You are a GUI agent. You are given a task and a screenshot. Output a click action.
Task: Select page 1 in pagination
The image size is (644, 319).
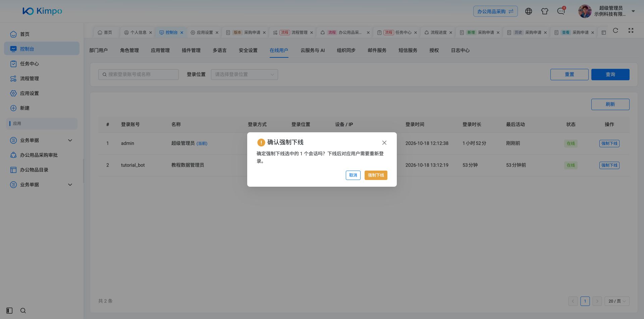pyautogui.click(x=585, y=301)
